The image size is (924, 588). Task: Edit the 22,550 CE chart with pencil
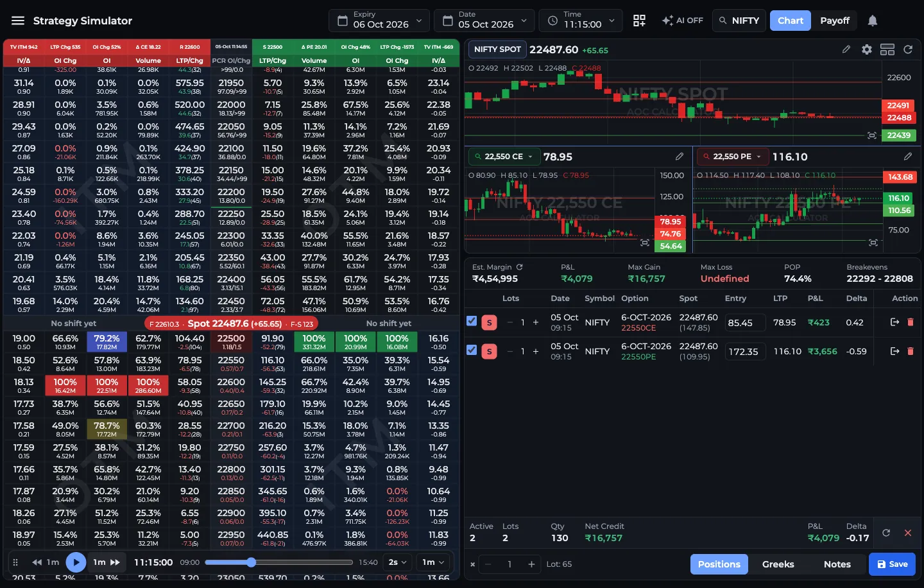click(x=680, y=157)
